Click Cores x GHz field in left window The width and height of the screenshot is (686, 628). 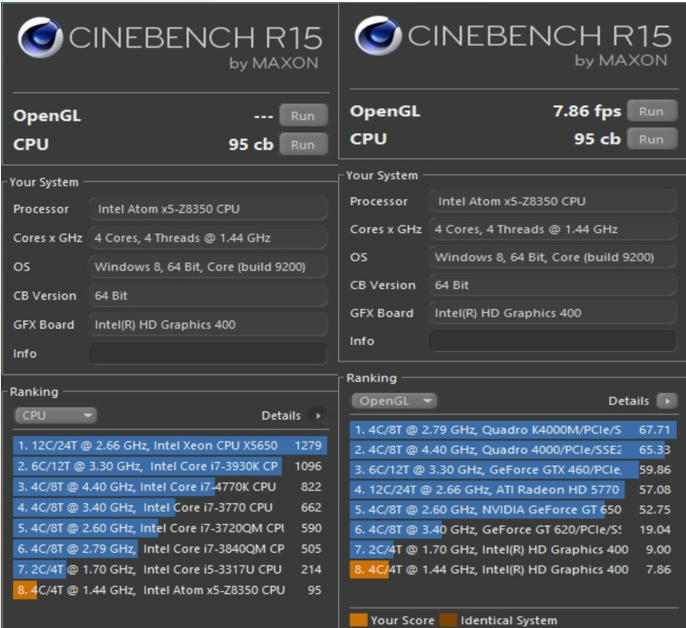[x=208, y=238]
